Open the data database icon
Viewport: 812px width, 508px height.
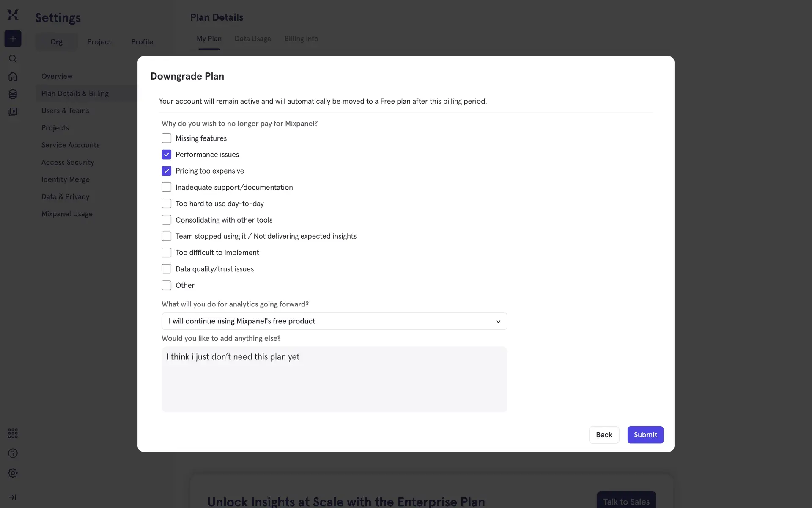[x=13, y=94]
